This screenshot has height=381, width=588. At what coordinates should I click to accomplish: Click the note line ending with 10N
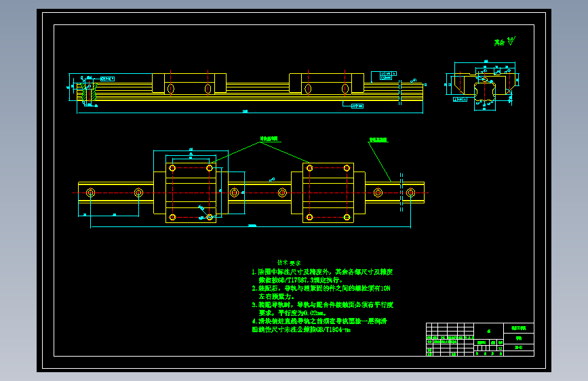[321, 288]
